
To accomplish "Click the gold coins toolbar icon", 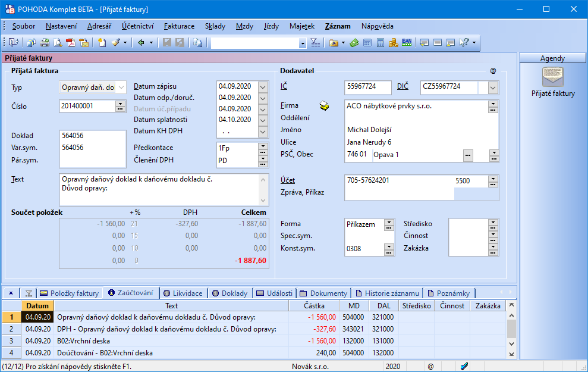I will [394, 43].
